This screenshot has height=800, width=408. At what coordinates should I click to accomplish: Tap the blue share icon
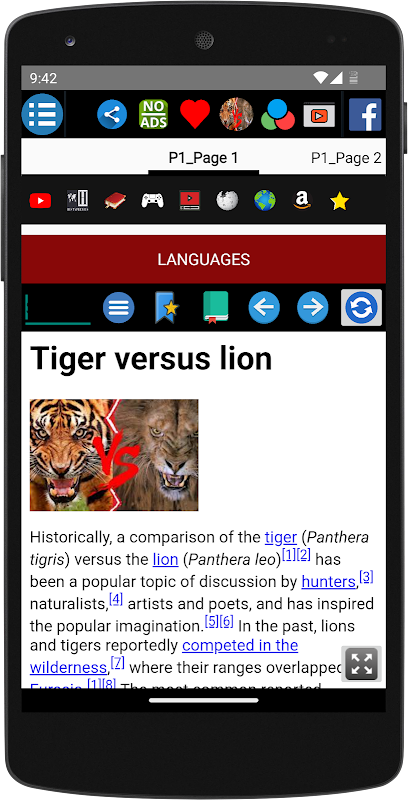112,114
